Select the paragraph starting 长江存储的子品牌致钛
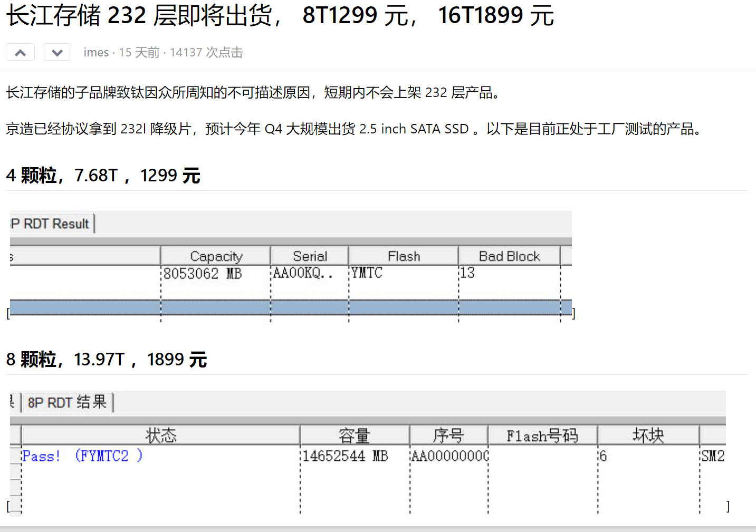The image size is (756, 532). point(253,93)
